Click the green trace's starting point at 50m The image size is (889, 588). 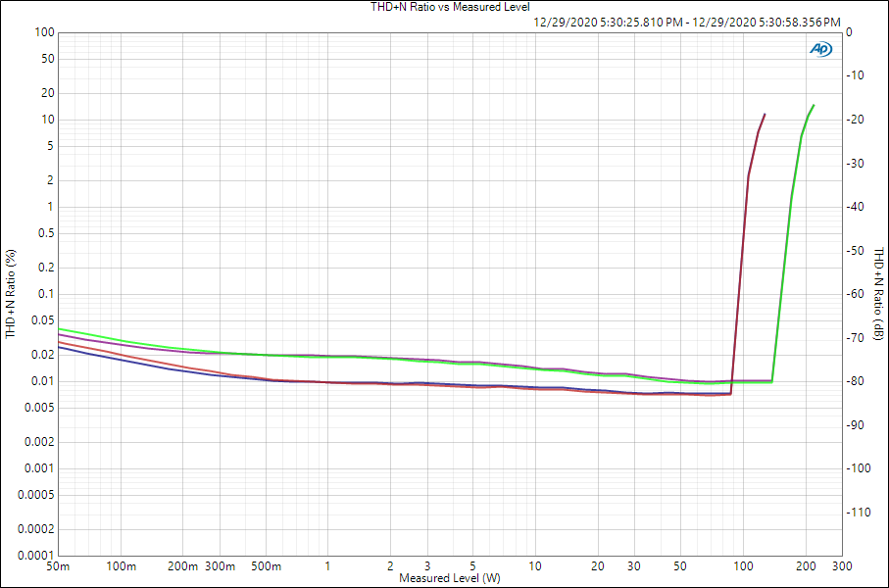pos(60,329)
